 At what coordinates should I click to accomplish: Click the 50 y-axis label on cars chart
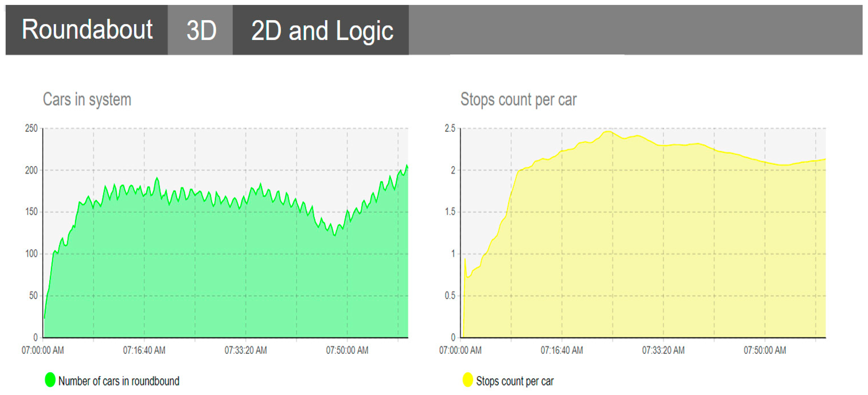(33, 296)
